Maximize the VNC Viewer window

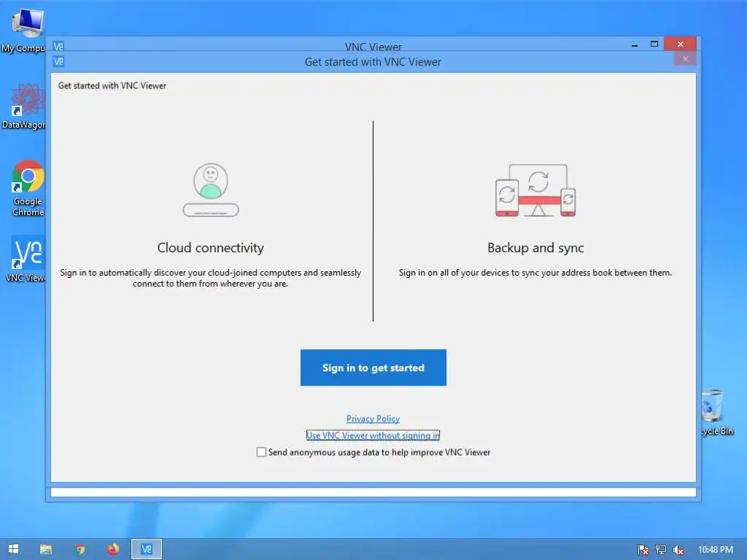coord(654,44)
